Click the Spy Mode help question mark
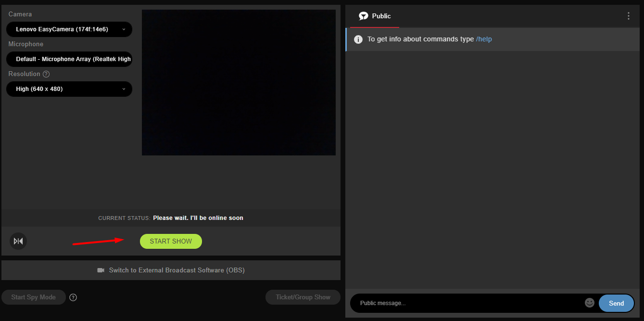 [x=73, y=297]
